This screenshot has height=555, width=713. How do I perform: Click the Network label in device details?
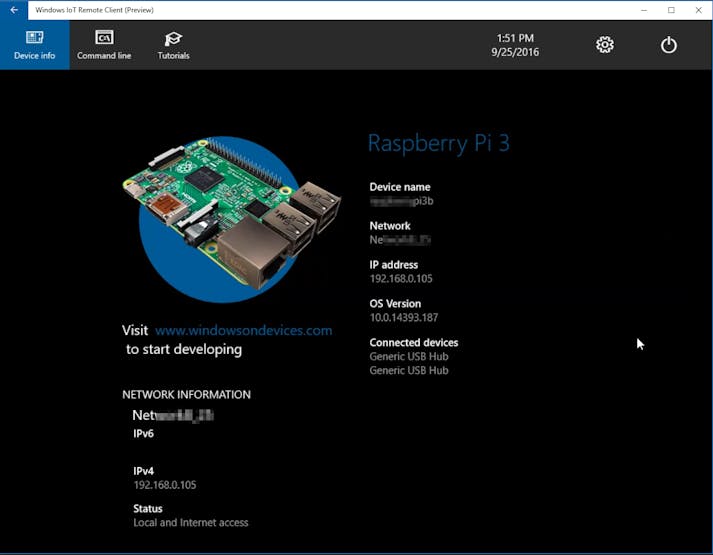coord(390,226)
